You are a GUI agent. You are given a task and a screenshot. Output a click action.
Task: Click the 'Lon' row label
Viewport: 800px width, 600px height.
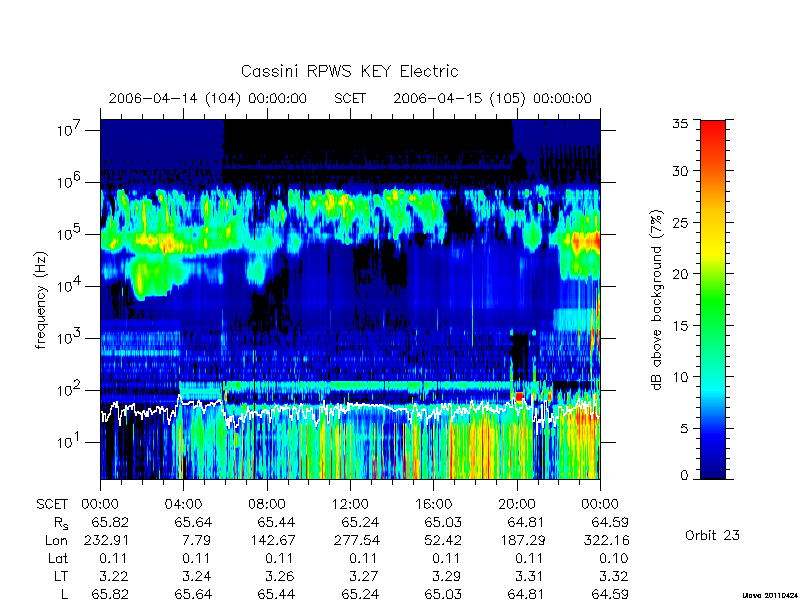(x=56, y=540)
